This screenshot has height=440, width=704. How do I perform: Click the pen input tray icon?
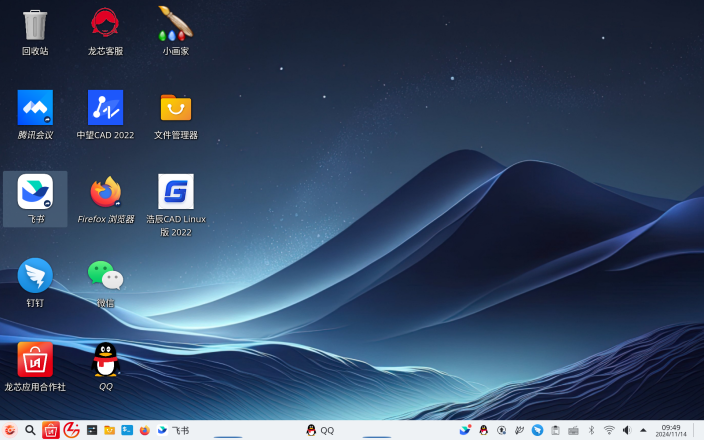pos(519,431)
